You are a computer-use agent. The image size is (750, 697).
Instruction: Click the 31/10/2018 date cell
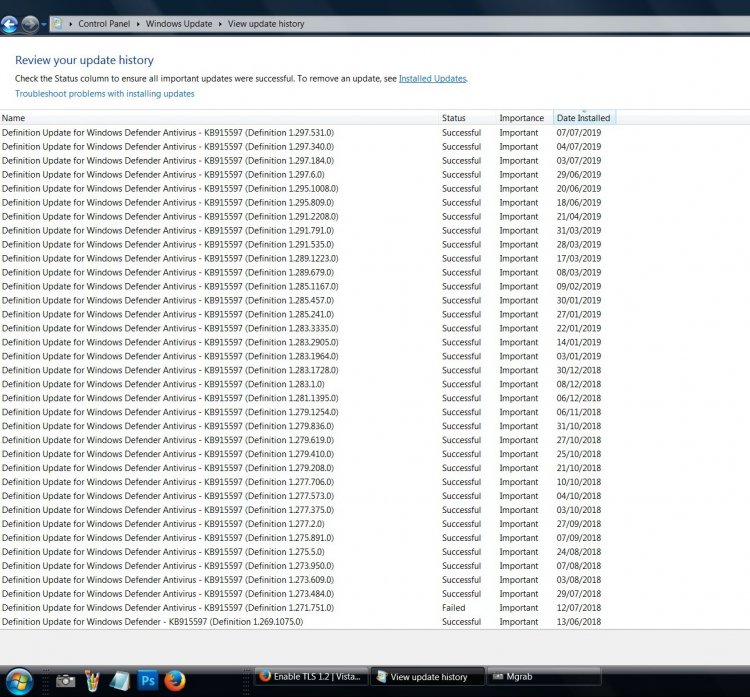(x=579, y=426)
